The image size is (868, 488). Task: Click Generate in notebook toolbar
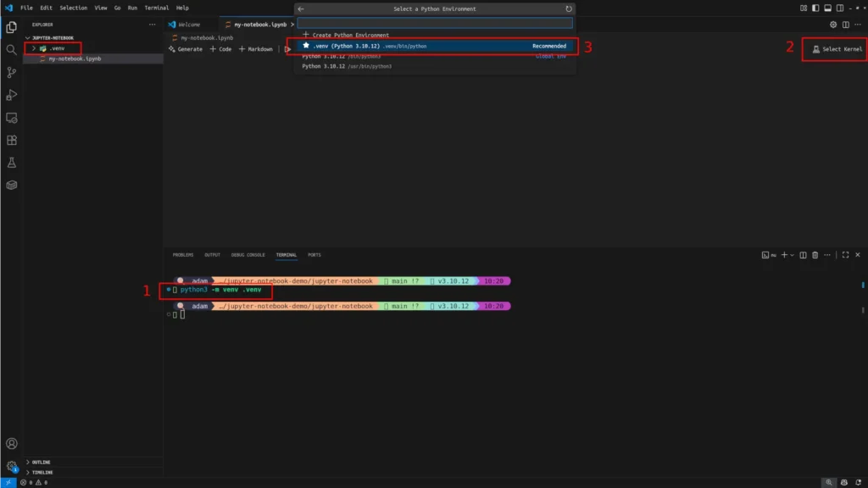click(186, 49)
